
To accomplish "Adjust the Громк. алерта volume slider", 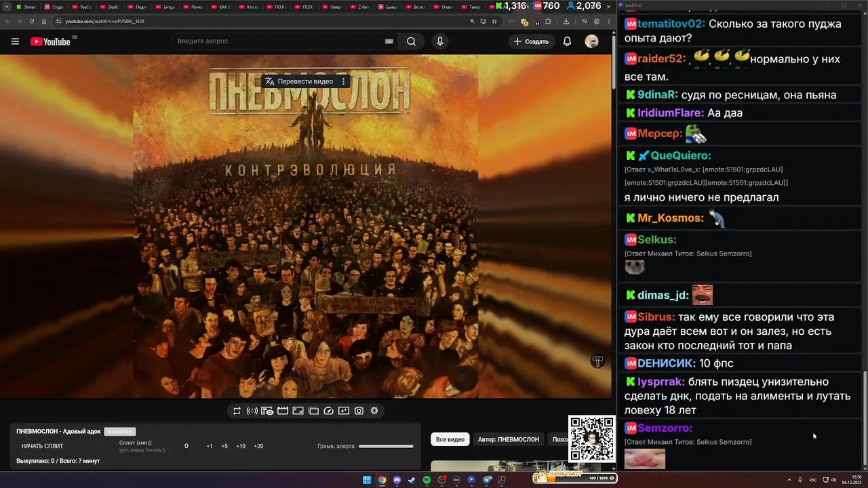I will (x=386, y=446).
